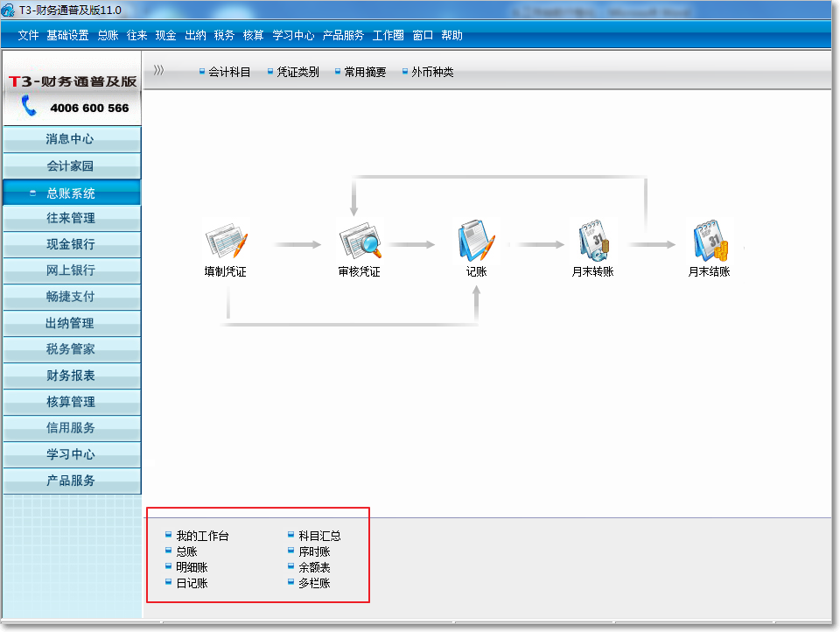
Task: Open the 学习中心 menu in menu bar
Action: pyautogui.click(x=293, y=36)
